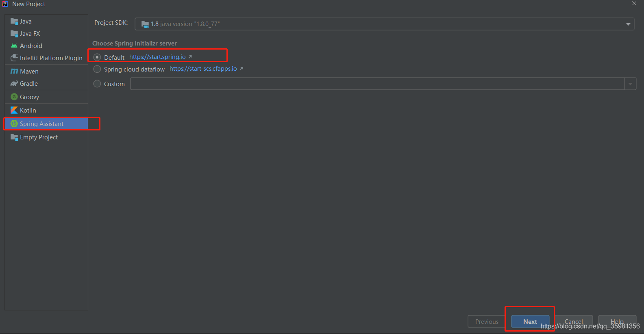
Task: Choose Maven project type
Action: [x=46, y=72]
